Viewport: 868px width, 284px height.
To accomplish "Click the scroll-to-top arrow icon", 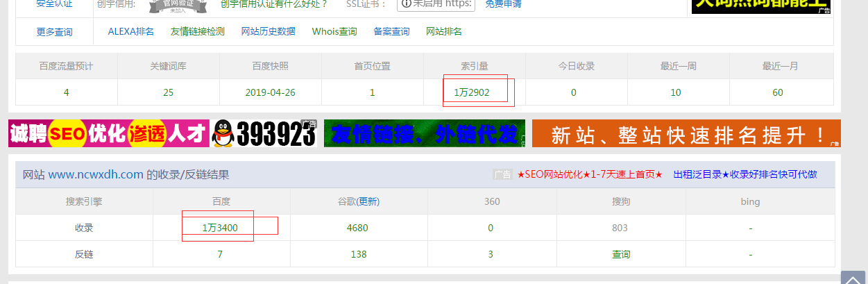I will coord(853,278).
